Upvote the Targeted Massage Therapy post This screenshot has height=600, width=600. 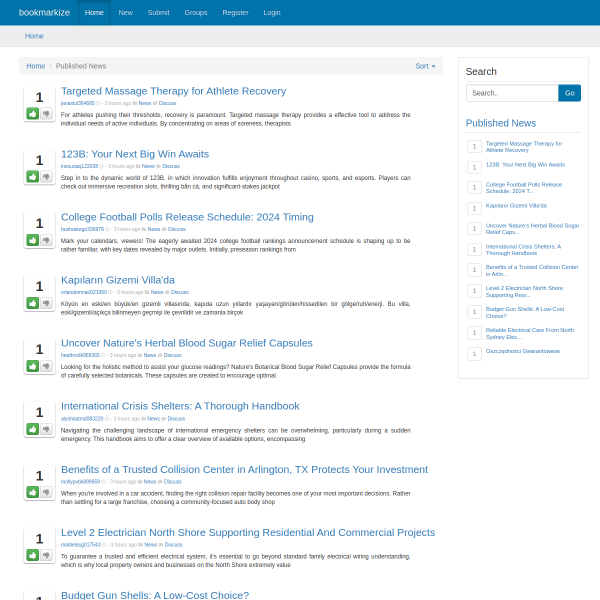pyautogui.click(x=33, y=113)
